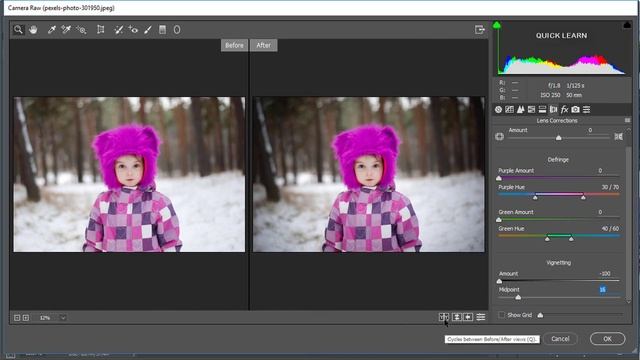Open the Lens Corrections panel tab

pos(553,109)
